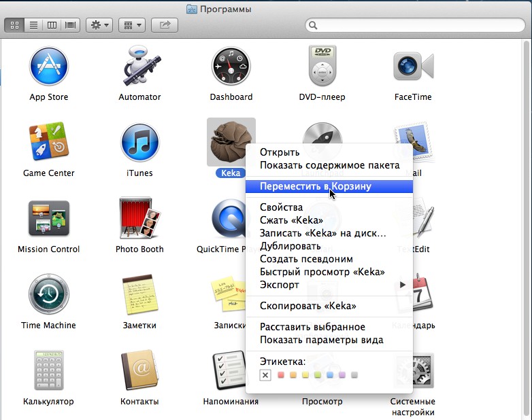Click the Напоминания checklist icon
Viewport: 532px width, 420px height.
click(229, 371)
